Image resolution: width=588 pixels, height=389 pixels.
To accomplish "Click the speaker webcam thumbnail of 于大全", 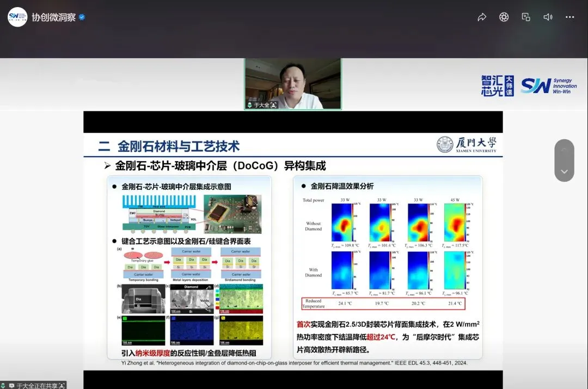I will 293,84.
